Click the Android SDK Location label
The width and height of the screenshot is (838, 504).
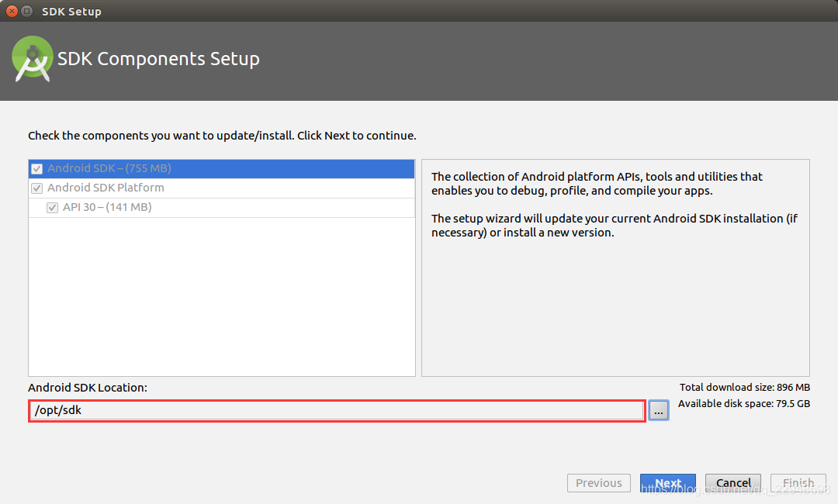pyautogui.click(x=88, y=388)
